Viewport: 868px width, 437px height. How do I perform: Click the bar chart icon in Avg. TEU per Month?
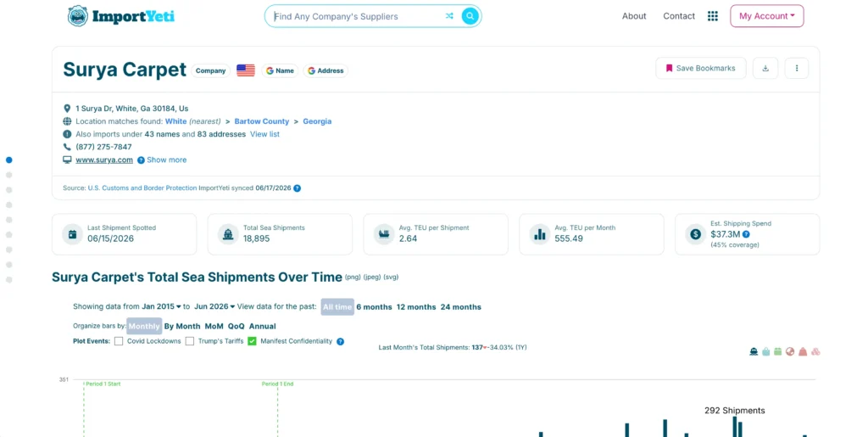point(540,234)
